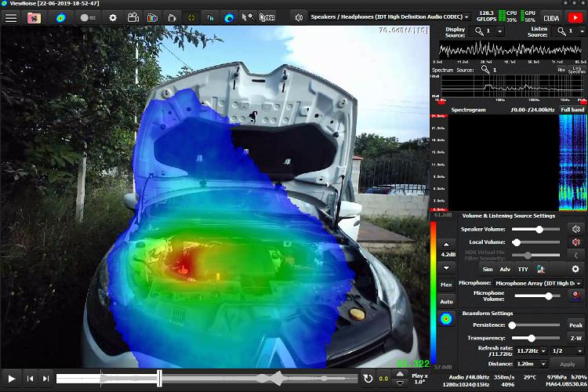588x392 pixels.
Task: Click the cursor HR mode toolbar icon
Action: click(267, 17)
